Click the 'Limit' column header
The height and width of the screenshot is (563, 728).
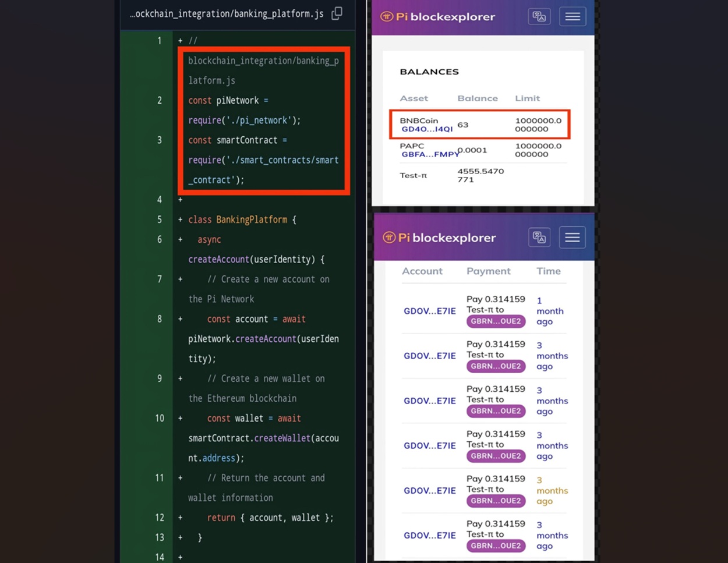pos(527,98)
